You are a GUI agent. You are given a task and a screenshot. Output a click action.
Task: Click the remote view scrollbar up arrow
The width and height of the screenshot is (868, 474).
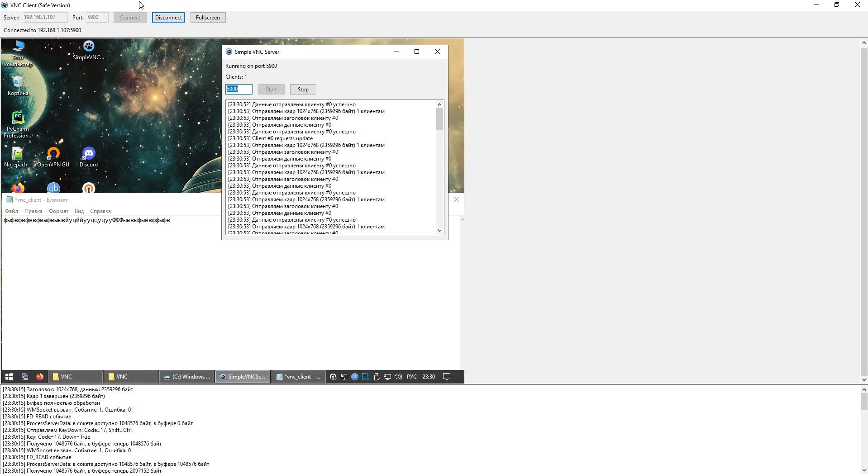864,43
